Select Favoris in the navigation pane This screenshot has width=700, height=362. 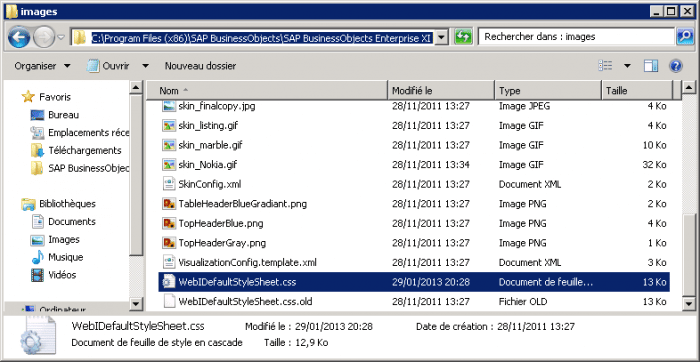55,97
